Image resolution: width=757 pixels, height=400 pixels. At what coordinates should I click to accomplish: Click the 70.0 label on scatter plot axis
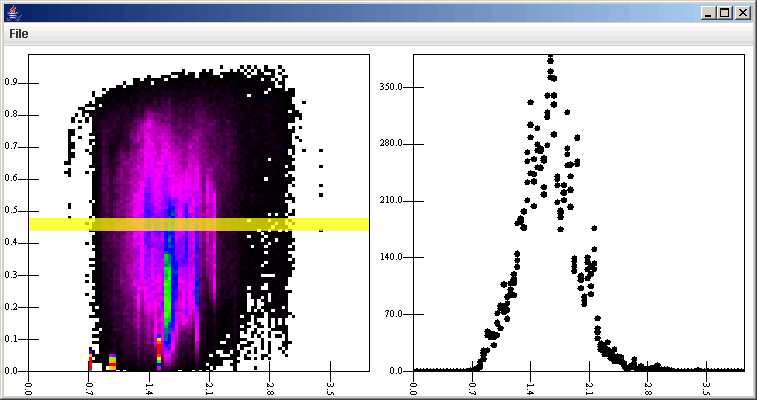pos(392,314)
